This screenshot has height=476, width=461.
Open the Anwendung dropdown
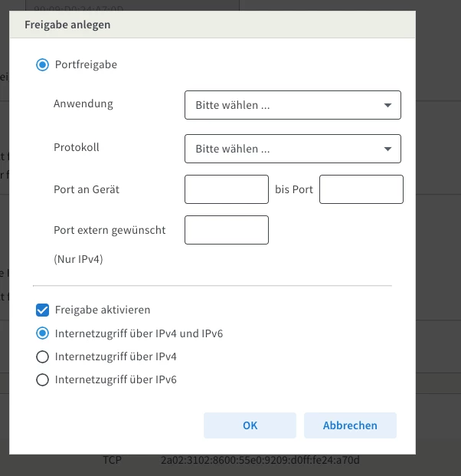click(293, 106)
